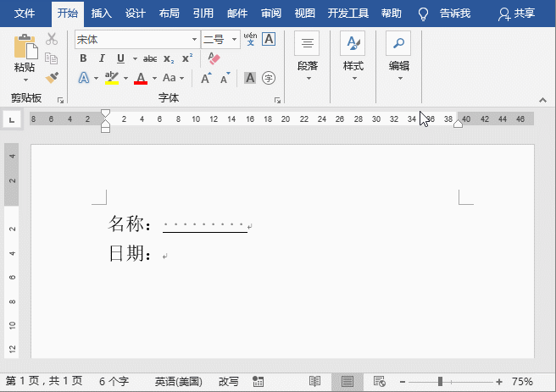556x392 pixels.
Task: Click the Cut scissors icon
Action: 52,39
